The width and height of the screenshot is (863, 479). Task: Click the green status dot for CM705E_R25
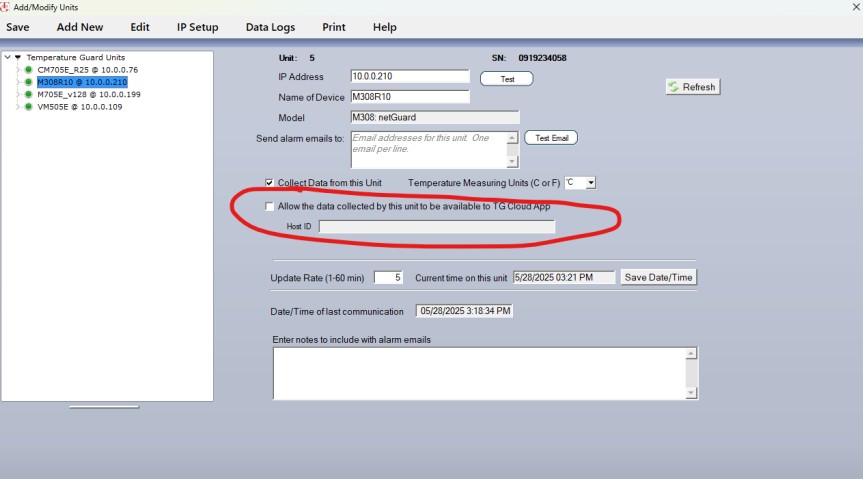click(28, 70)
